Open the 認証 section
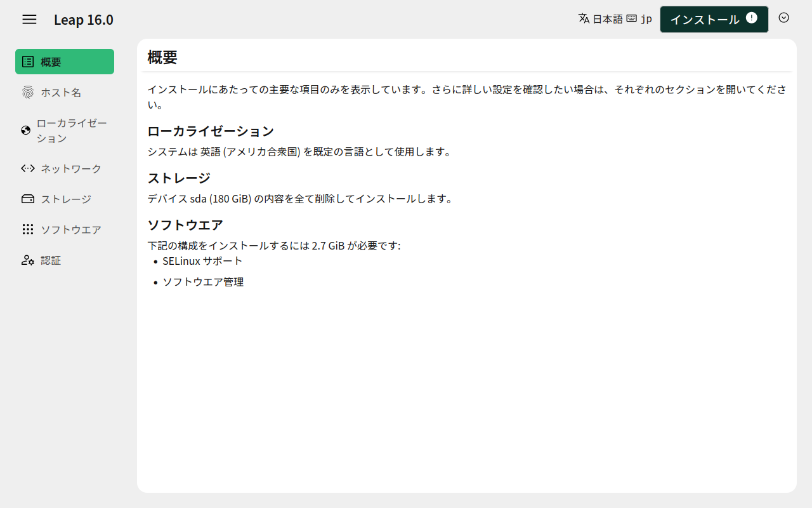Screen dimensions: 812x508 tap(65, 260)
